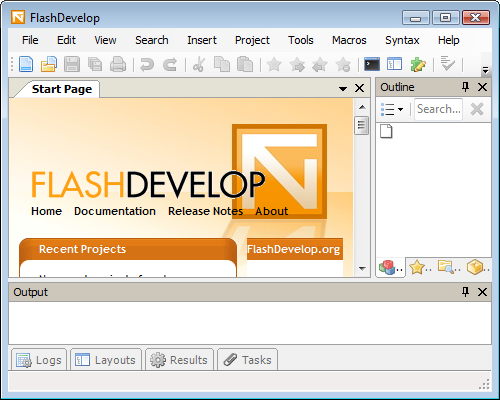Image resolution: width=500 pixels, height=400 pixels.
Task: Open the Project menu
Action: click(252, 40)
